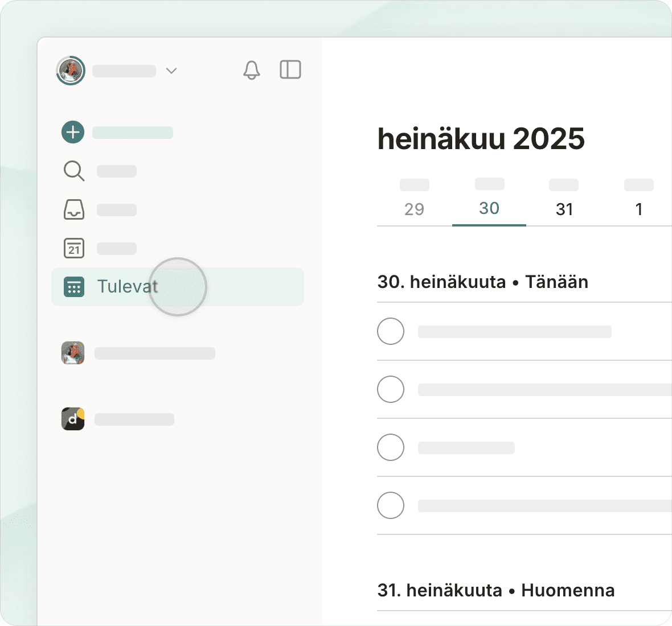Open the dark "d" workspace icon
Screen dimensions: 672x626
click(x=73, y=419)
